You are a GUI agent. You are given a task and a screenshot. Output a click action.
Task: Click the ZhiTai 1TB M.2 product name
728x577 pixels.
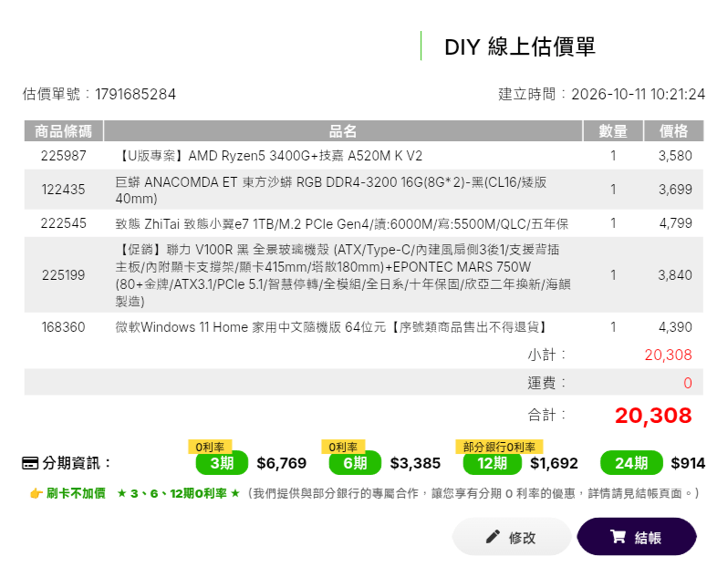click(x=342, y=224)
